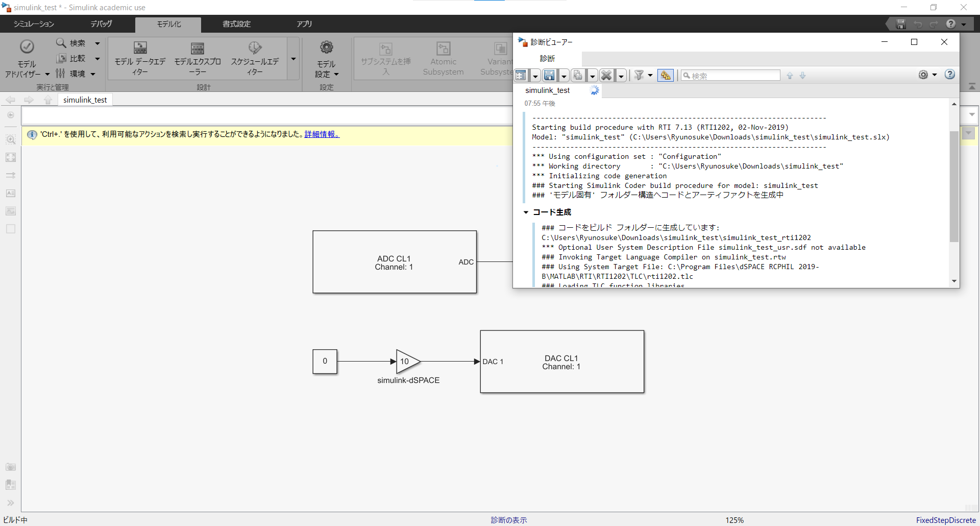This screenshot has height=526, width=980.
Task: Switch to the デバッグ ribbon tab
Action: click(x=101, y=23)
